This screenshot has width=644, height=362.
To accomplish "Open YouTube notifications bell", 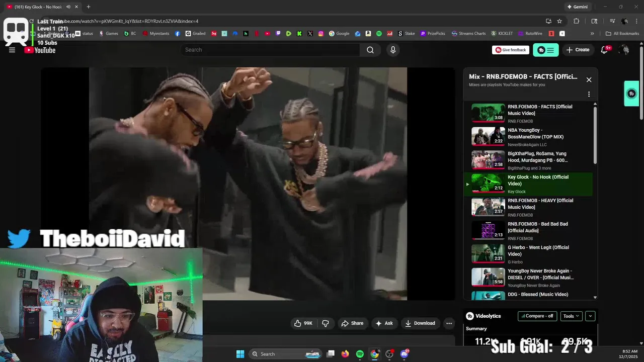I will [605, 50].
